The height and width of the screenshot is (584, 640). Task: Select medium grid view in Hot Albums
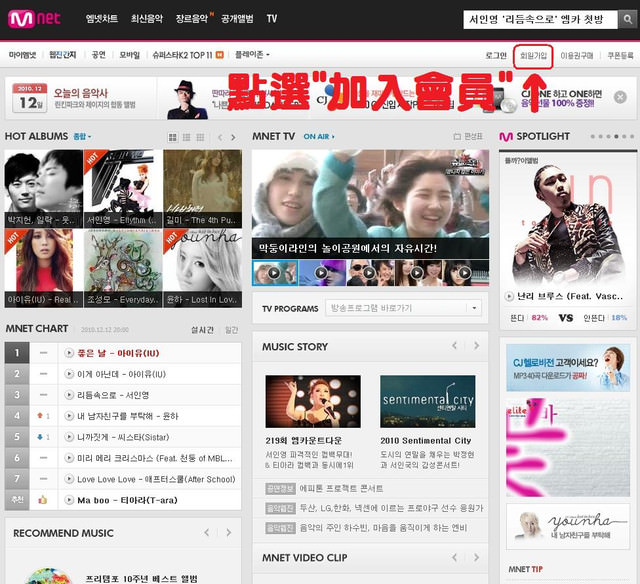tap(187, 138)
